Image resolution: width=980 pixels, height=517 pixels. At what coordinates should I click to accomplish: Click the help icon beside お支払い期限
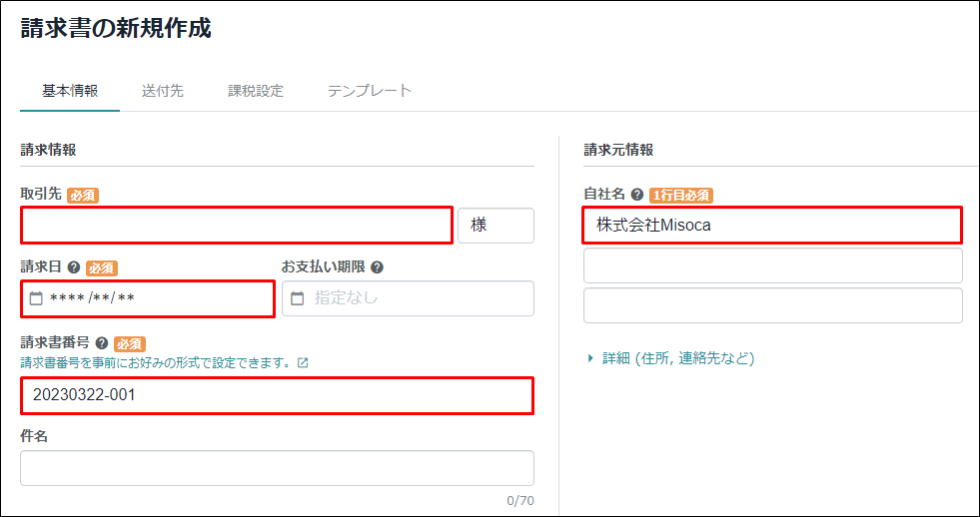tap(377, 267)
